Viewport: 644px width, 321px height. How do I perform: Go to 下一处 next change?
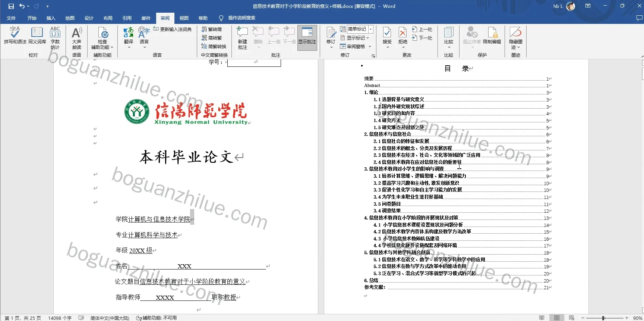tap(422, 38)
